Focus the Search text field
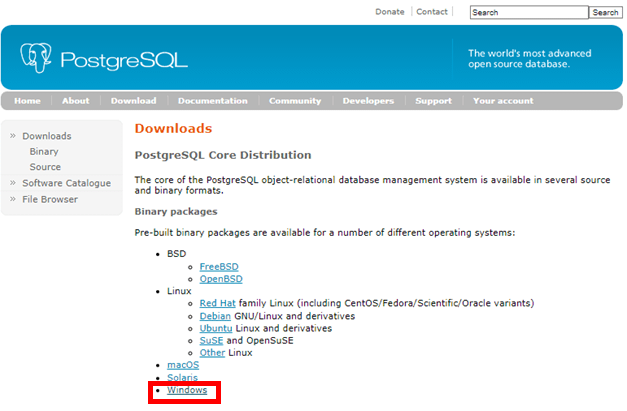Viewport: 627px width, 411px height. coord(529,12)
